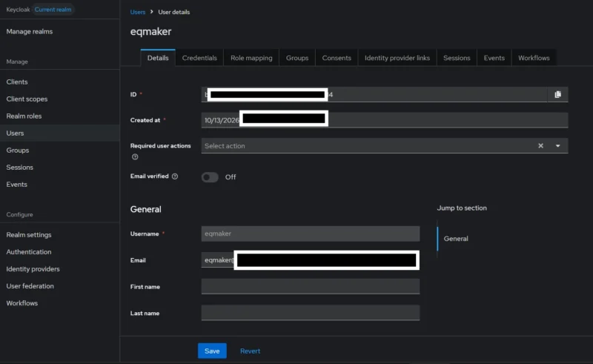Open help tooltip for Email verified

[175, 176]
